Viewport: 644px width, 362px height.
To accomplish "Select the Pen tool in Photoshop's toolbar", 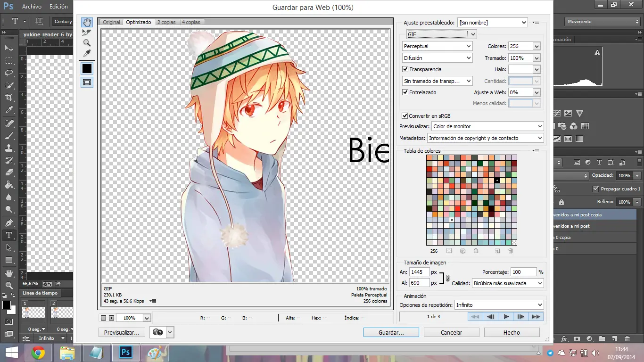I will pyautogui.click(x=9, y=222).
